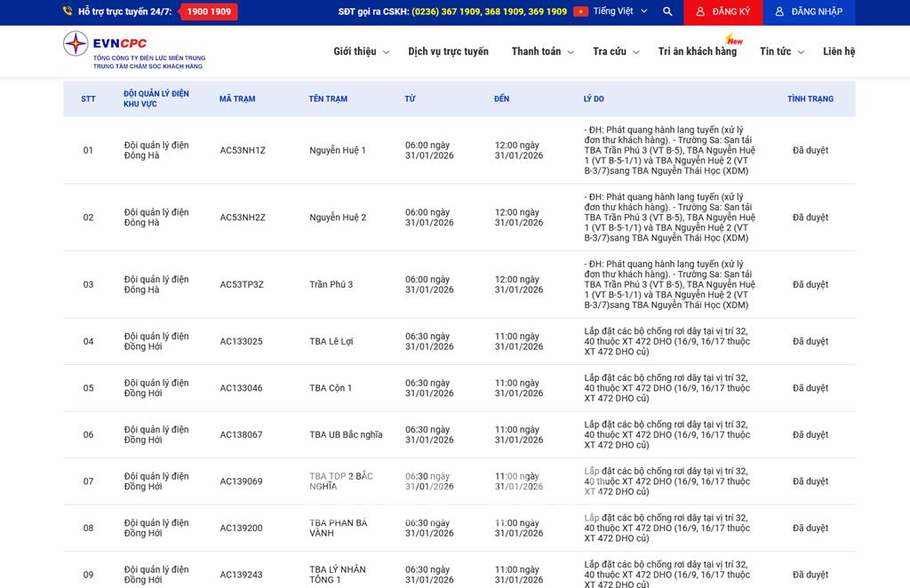Open Dịch vụ trực tuyến menu item
910x588 pixels.
click(448, 52)
